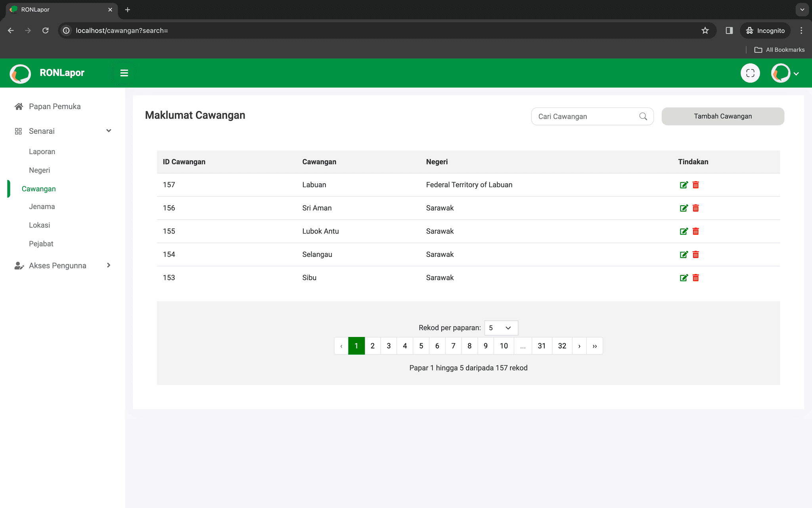The height and width of the screenshot is (508, 812).
Task: Delete the Selangau branch
Action: coord(696,254)
